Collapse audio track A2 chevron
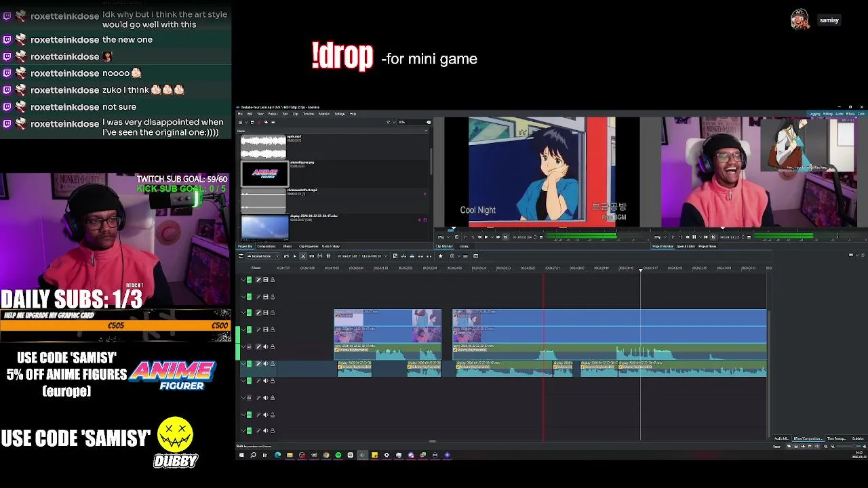The width and height of the screenshot is (868, 488). click(243, 364)
